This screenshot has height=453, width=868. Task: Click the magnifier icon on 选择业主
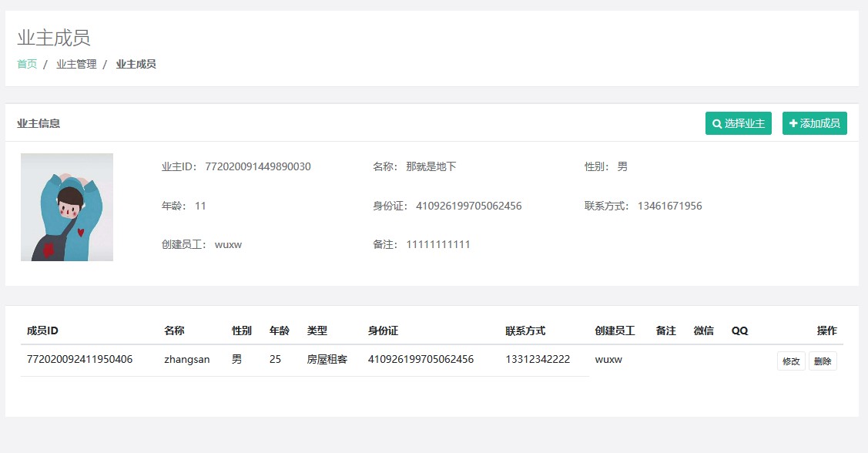tap(717, 123)
